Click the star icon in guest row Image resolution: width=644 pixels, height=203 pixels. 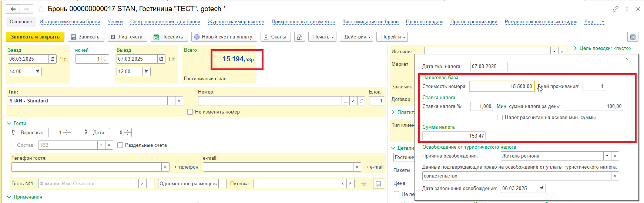click(x=364, y=184)
